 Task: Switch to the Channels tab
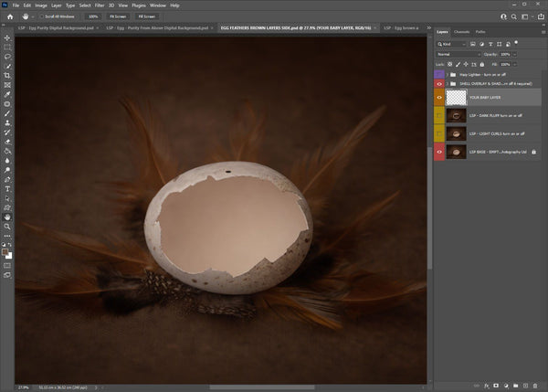(x=462, y=32)
